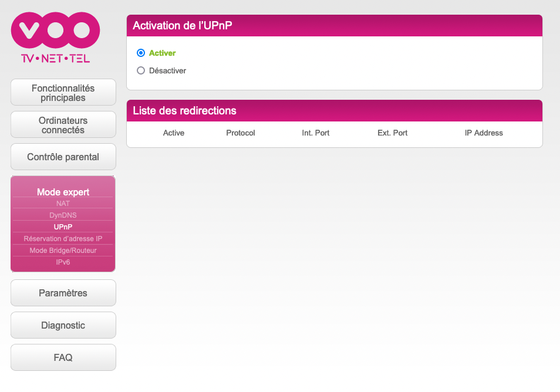The width and height of the screenshot is (560, 392).
Task: Open Fonctionnalités principales section
Action: [63, 93]
